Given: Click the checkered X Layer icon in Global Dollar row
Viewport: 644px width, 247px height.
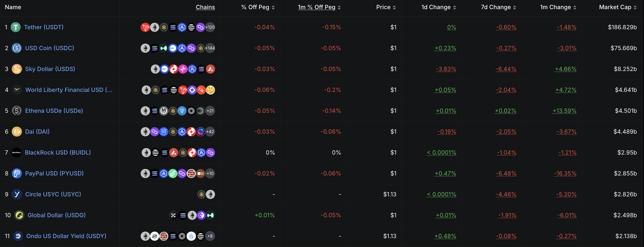Looking at the screenshot, I should click(x=174, y=215).
